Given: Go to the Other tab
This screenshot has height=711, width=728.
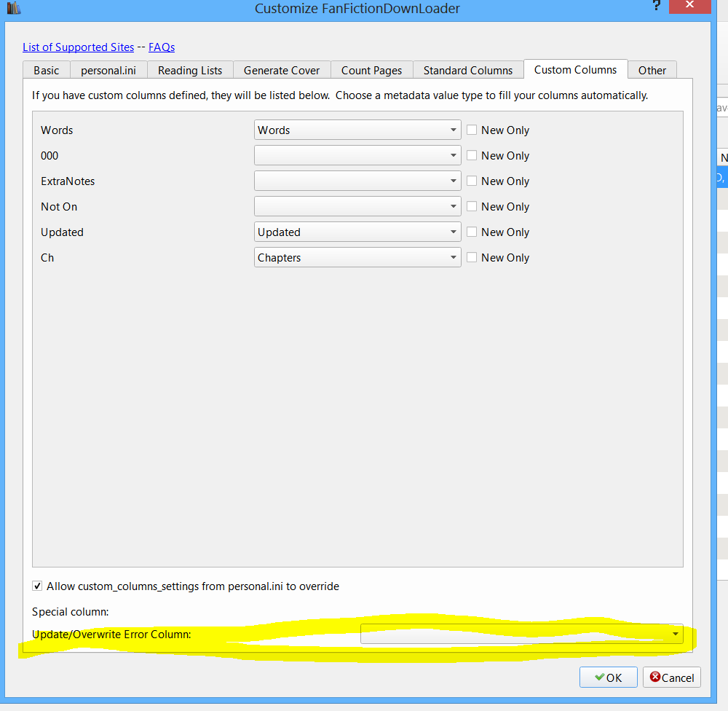Looking at the screenshot, I should pyautogui.click(x=652, y=70).
